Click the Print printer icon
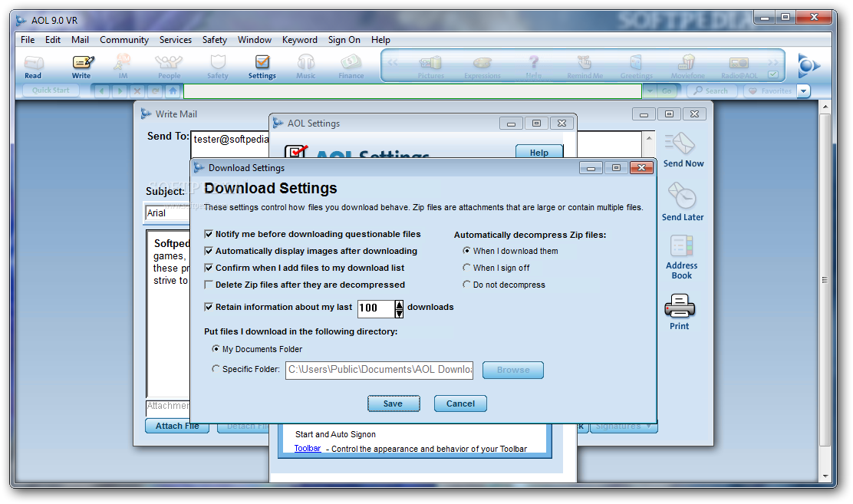The height and width of the screenshot is (504, 853). click(x=680, y=311)
